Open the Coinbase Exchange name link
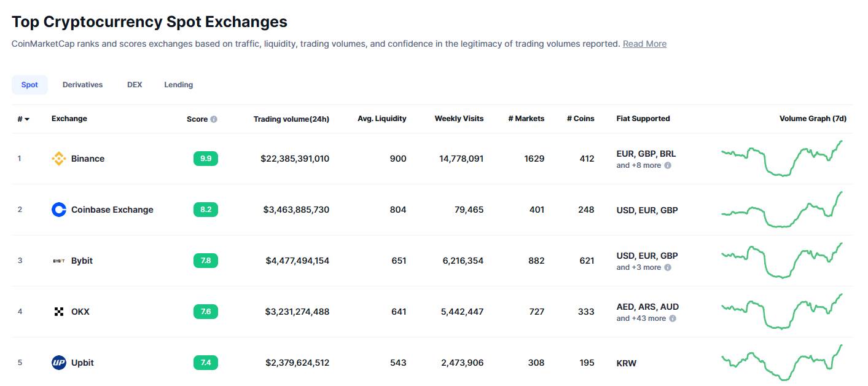Viewport: 868px width, 386px height. [112, 210]
